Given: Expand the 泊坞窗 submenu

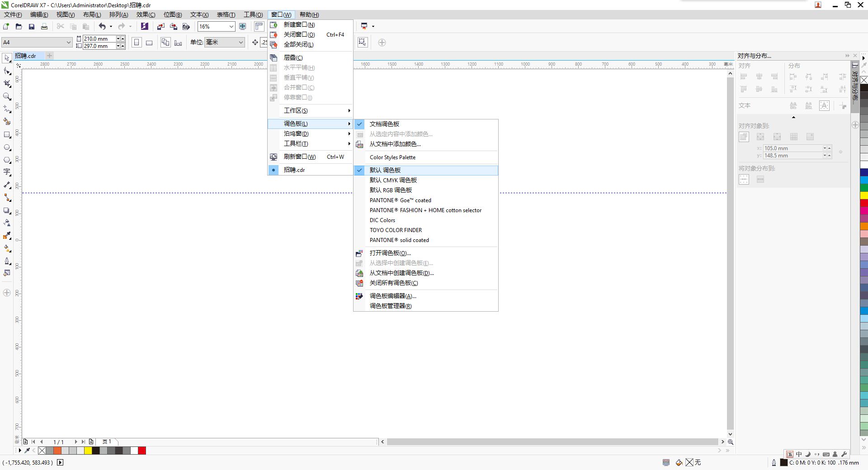Looking at the screenshot, I should pyautogui.click(x=310, y=134).
